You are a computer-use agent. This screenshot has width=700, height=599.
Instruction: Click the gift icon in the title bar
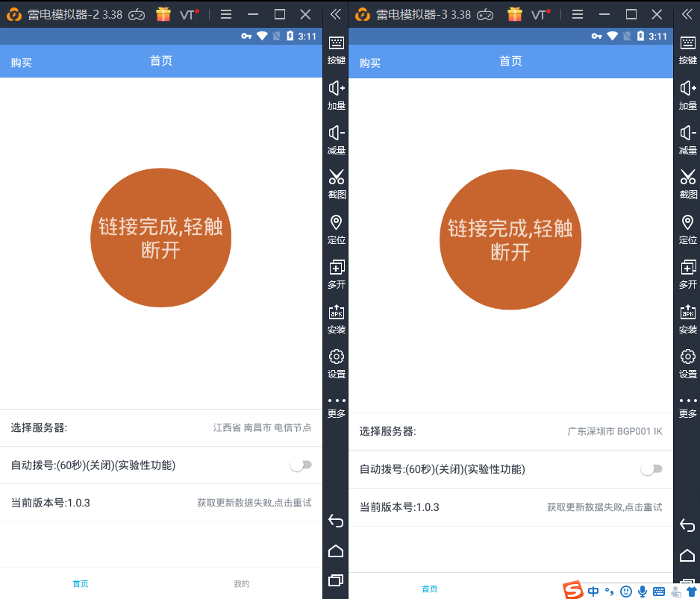click(x=163, y=13)
